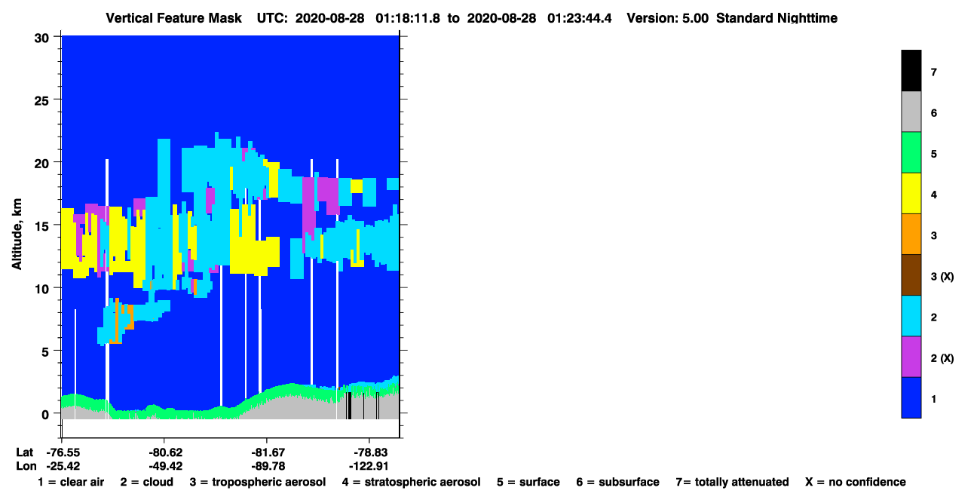This screenshot has width=980, height=503.
Task: Click the legend text '4 = stratospheric aerosol'
Action: click(411, 482)
